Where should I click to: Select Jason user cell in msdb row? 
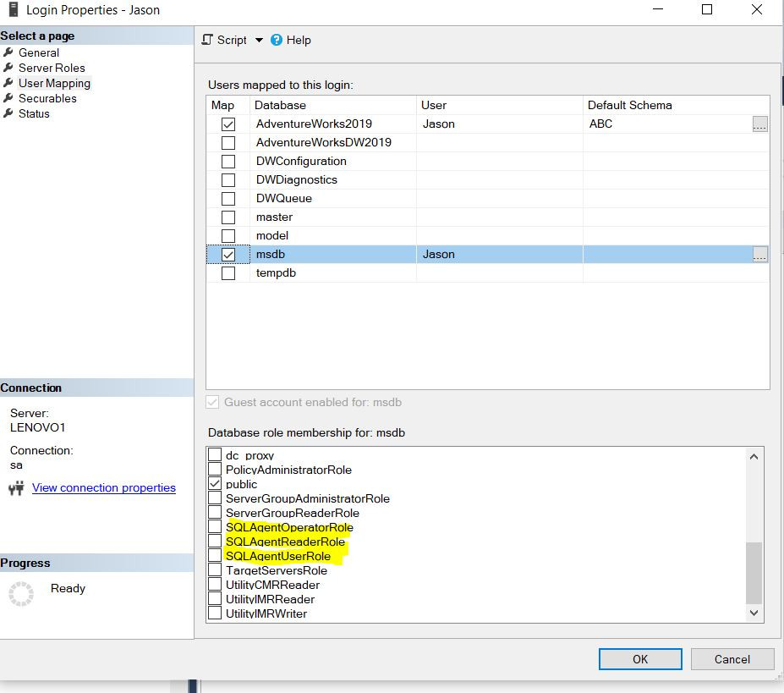[x=500, y=254]
